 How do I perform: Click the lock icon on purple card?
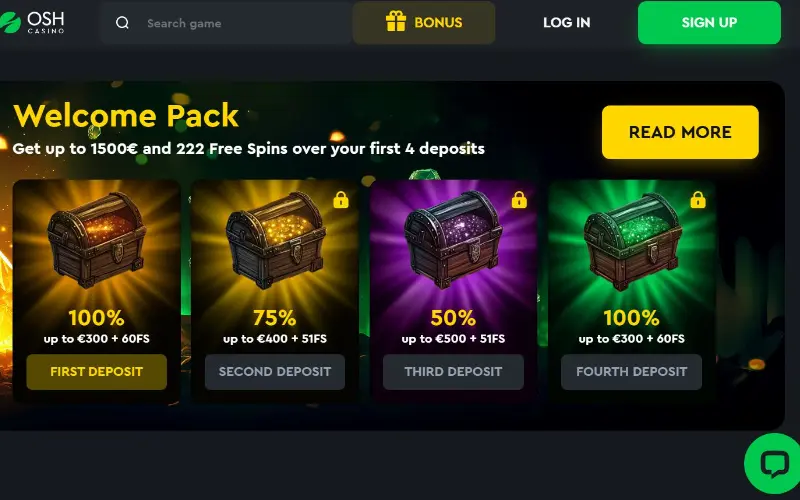[519, 199]
